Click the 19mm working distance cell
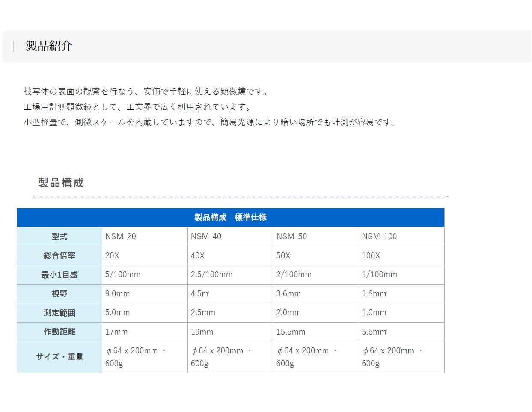The width and height of the screenshot is (532, 412). pyautogui.click(x=230, y=332)
